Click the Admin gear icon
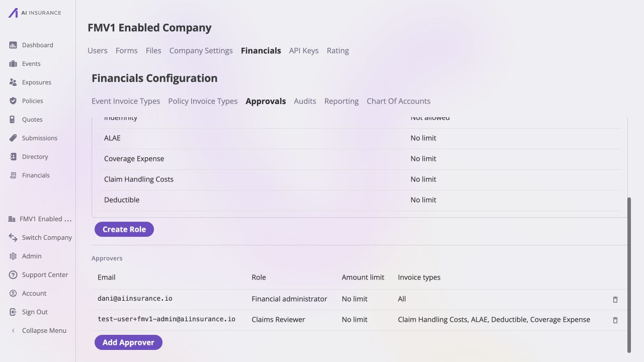 click(13, 256)
